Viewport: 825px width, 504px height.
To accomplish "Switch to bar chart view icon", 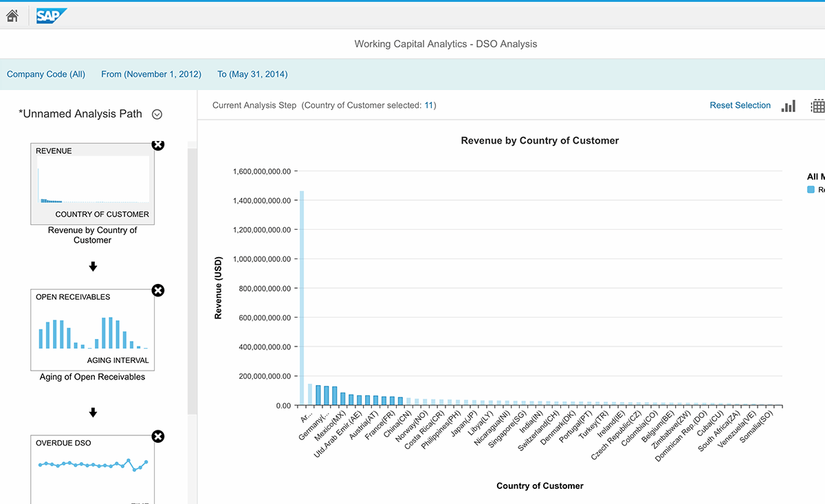I will pyautogui.click(x=789, y=106).
